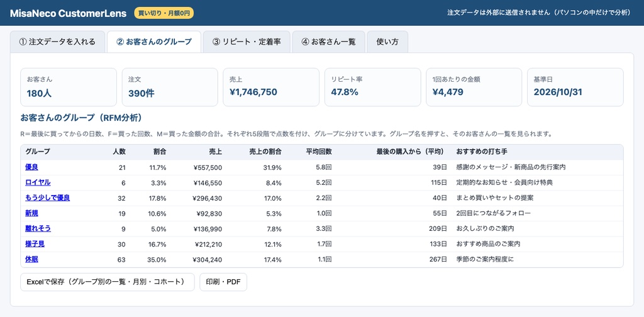This screenshot has height=317, width=644.
Task: Click the おすすめの打ち手 column header
Action: point(482,152)
